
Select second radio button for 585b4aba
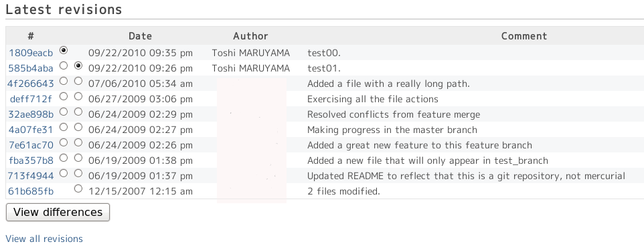click(78, 66)
